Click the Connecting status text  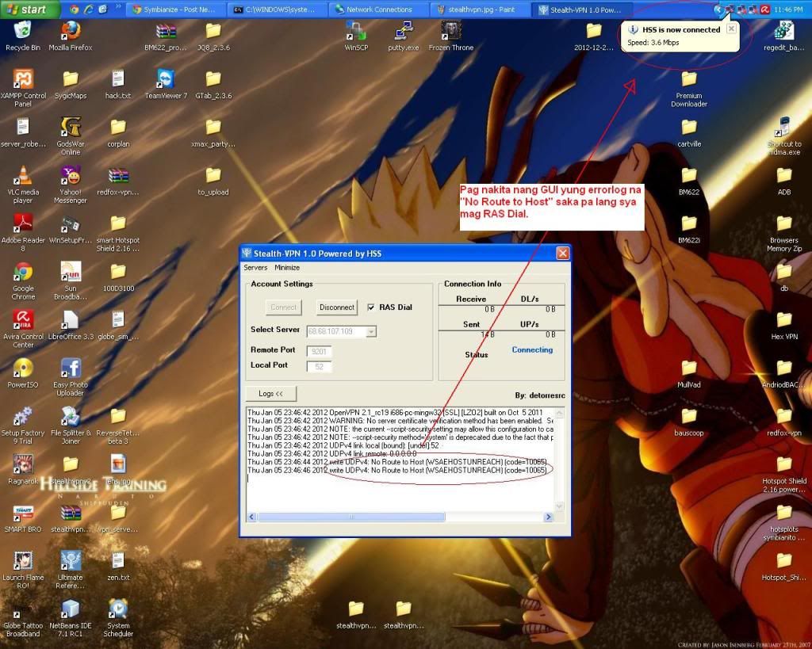pos(532,350)
